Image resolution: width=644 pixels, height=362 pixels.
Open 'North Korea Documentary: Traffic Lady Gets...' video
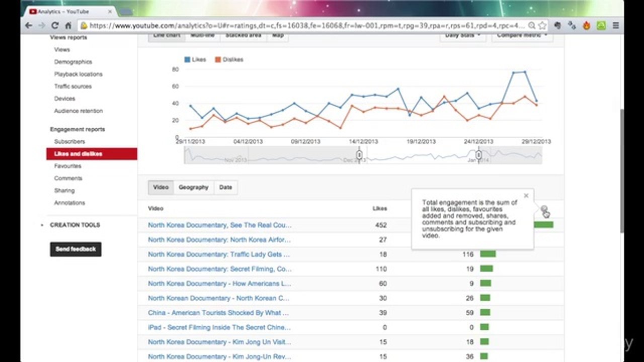click(x=219, y=254)
